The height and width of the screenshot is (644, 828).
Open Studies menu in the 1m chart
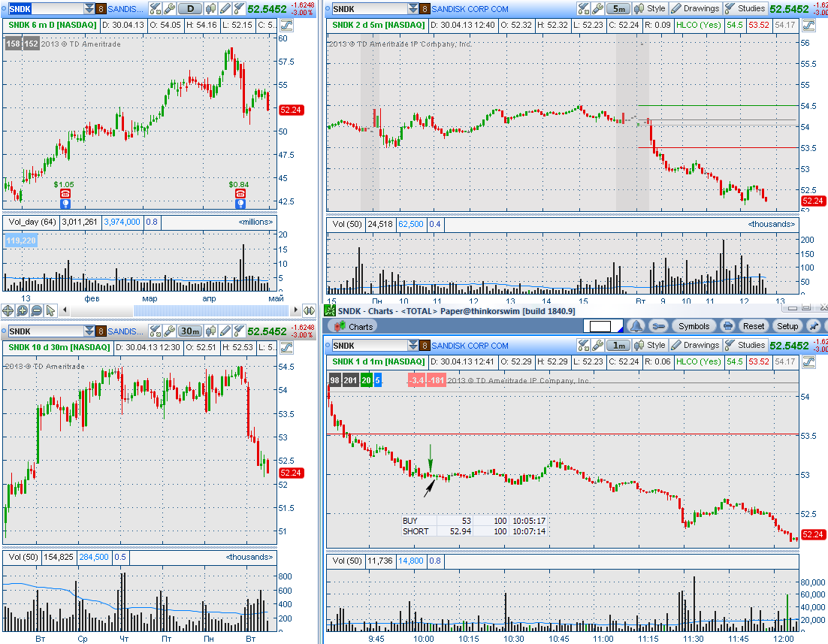(x=745, y=346)
